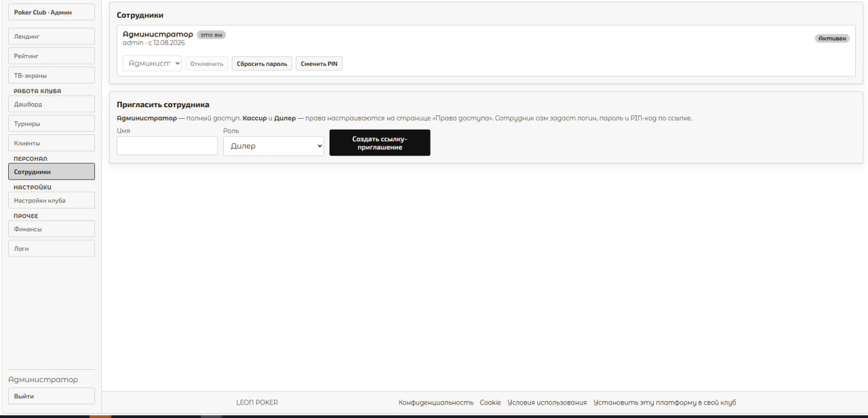Screen dimensions: 868x418
Task: Click the Выйти logout button
Action: pos(52,396)
